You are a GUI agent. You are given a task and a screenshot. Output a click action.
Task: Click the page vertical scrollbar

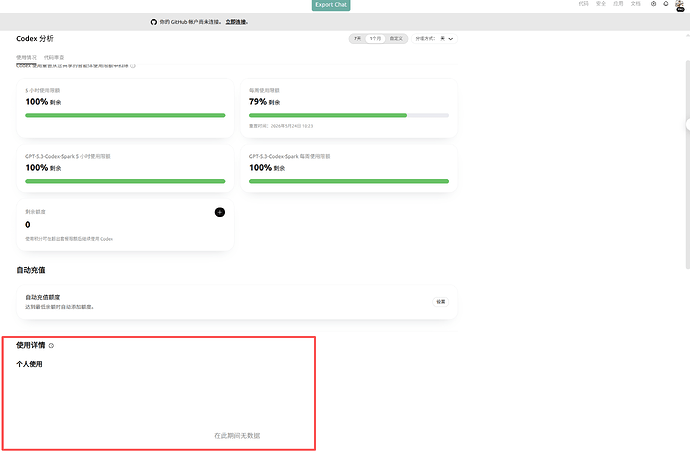coord(687,164)
